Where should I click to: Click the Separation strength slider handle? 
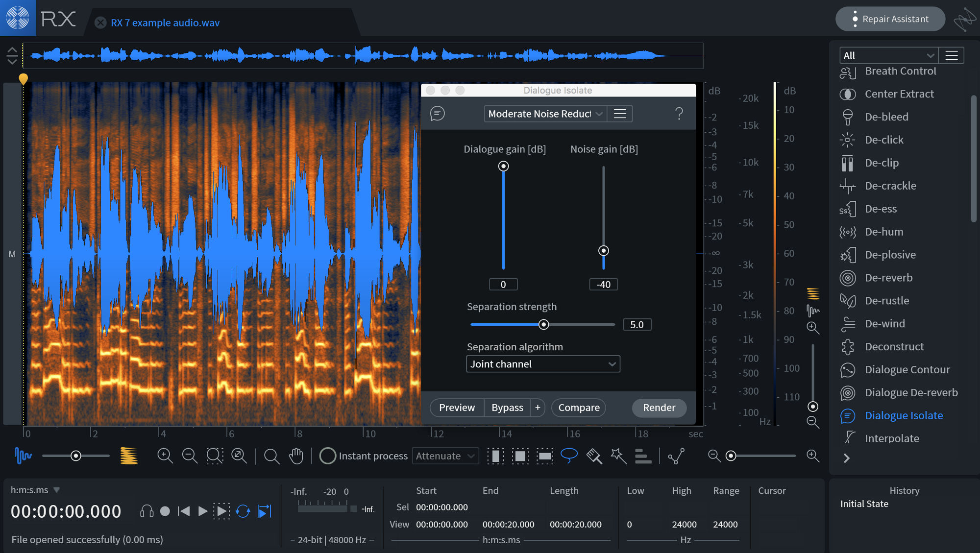click(x=543, y=325)
